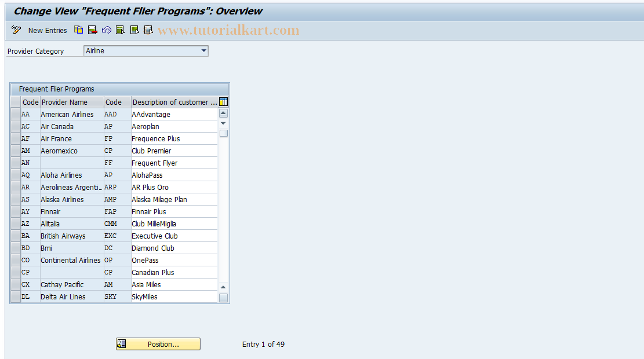The image size is (644, 359).
Task: Click the scroll down arrow near top of table scrollbar
Action: (223, 123)
